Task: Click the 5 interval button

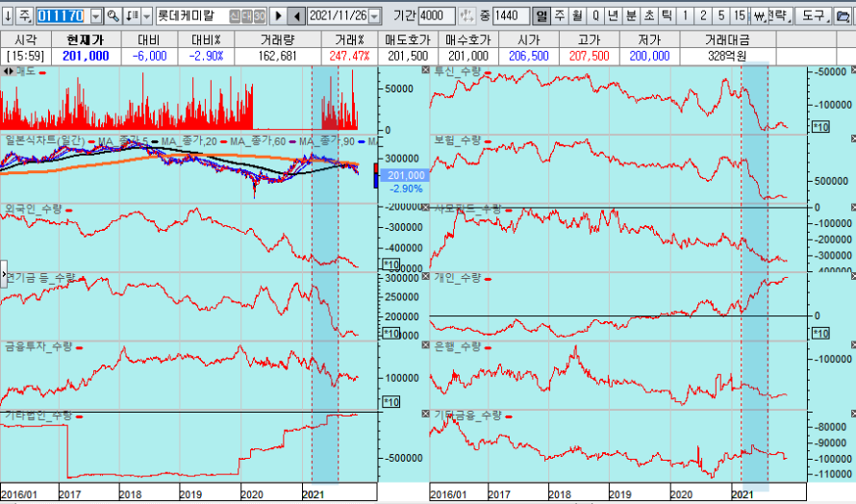Action: pos(719,16)
